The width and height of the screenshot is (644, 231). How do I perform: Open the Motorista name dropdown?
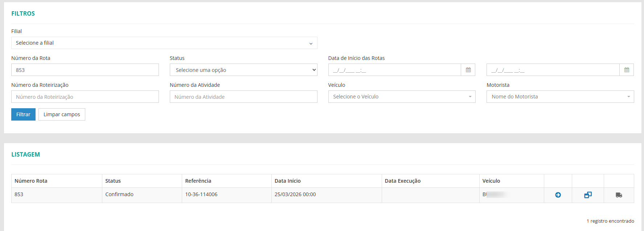(x=560, y=97)
